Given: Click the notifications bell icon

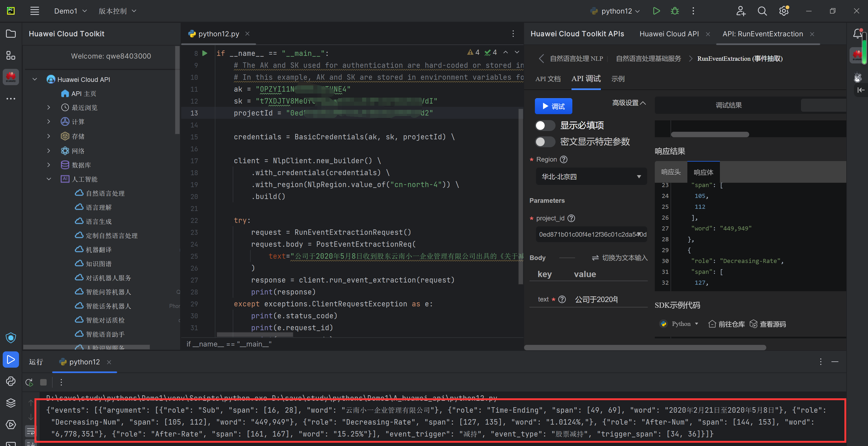Looking at the screenshot, I should tap(857, 34).
